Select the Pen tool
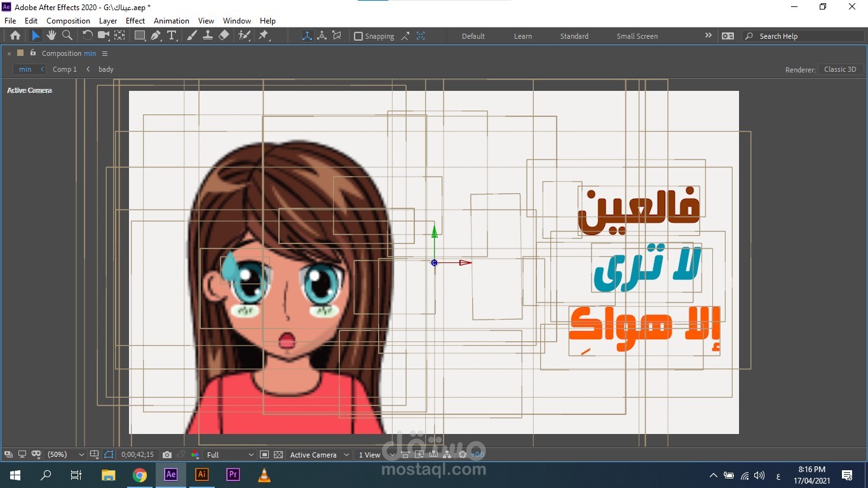Screen dimensions: 868x488 click(156, 36)
